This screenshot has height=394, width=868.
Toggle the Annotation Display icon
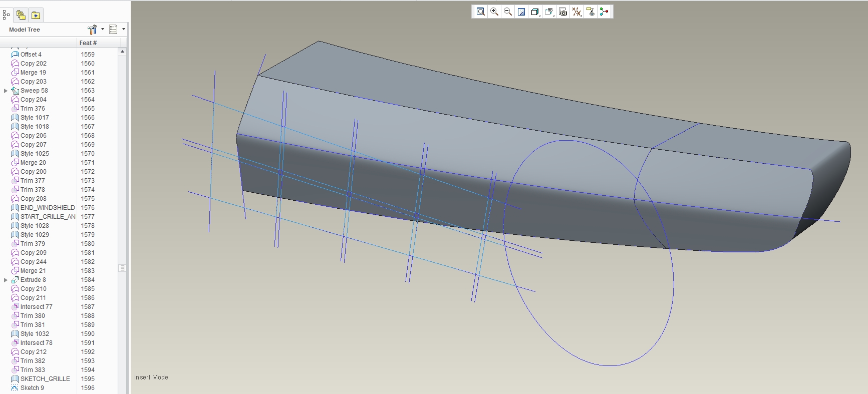coord(591,12)
